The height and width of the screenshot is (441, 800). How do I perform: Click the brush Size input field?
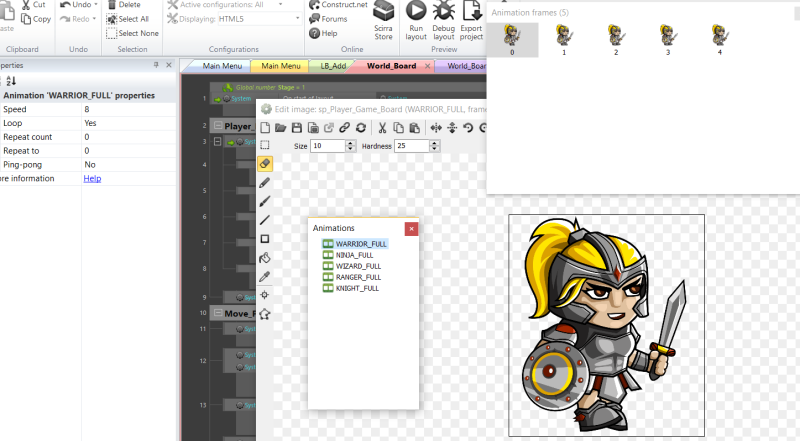point(328,146)
